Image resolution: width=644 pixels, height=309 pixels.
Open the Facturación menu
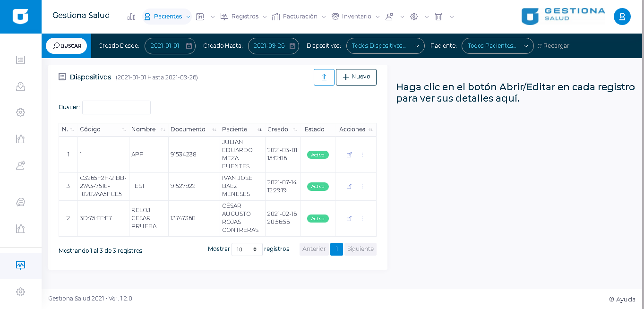[299, 17]
